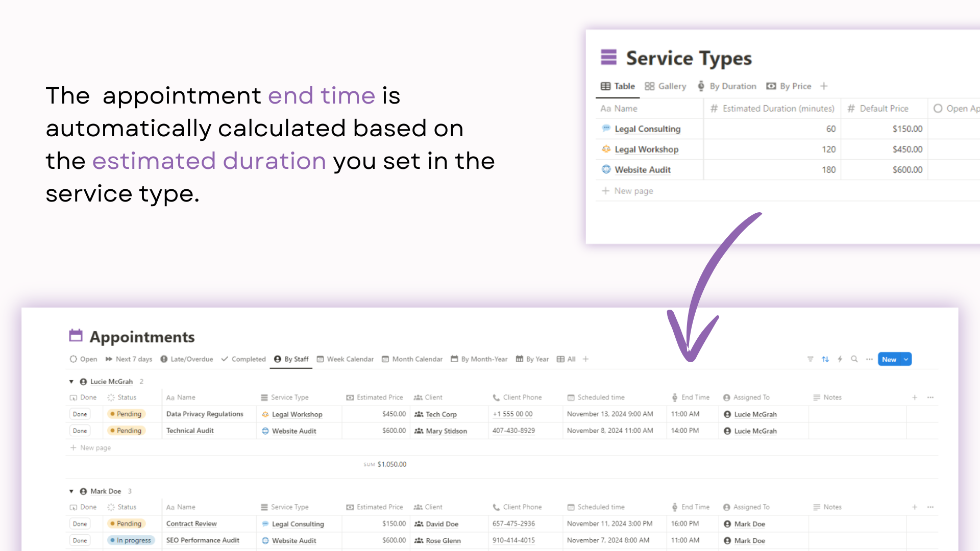Open the automations lightning icon

pyautogui.click(x=840, y=359)
